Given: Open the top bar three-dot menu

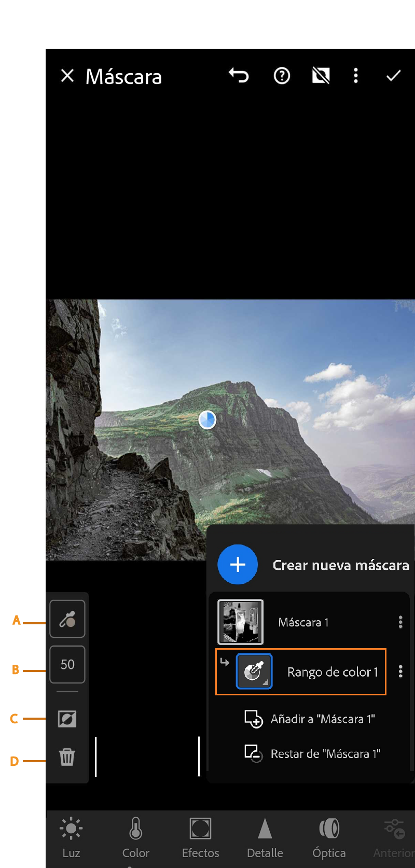Looking at the screenshot, I should coord(355,76).
